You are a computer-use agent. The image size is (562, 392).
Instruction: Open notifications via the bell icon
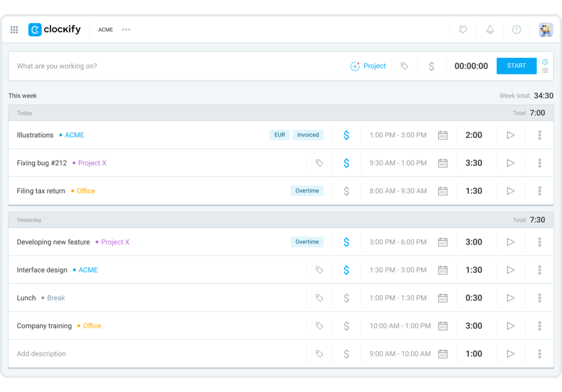pos(490,29)
